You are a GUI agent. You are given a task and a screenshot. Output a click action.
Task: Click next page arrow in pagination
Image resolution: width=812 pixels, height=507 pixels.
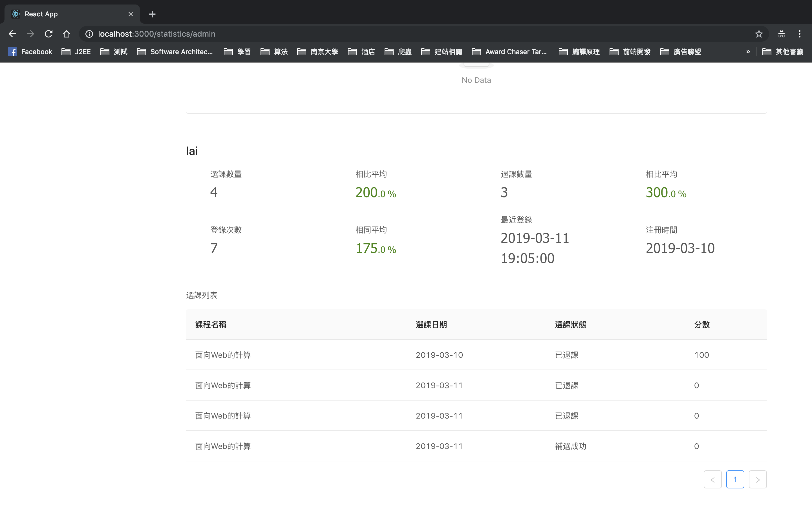coord(757,479)
